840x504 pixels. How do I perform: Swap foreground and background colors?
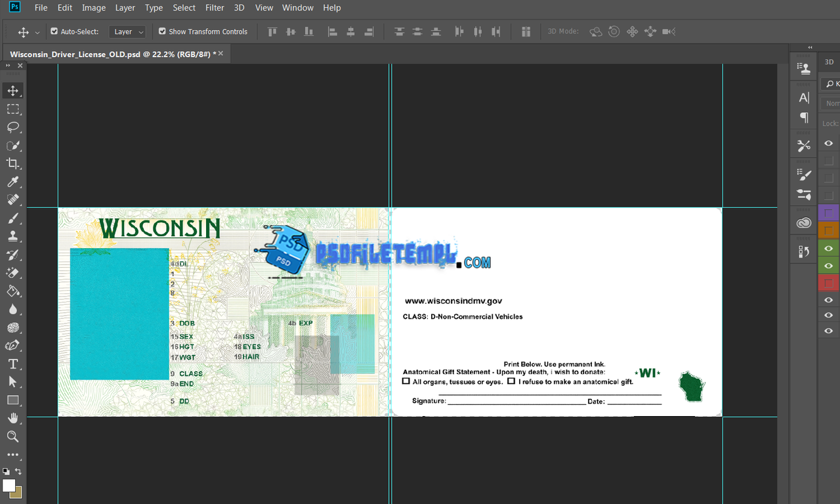point(18,471)
